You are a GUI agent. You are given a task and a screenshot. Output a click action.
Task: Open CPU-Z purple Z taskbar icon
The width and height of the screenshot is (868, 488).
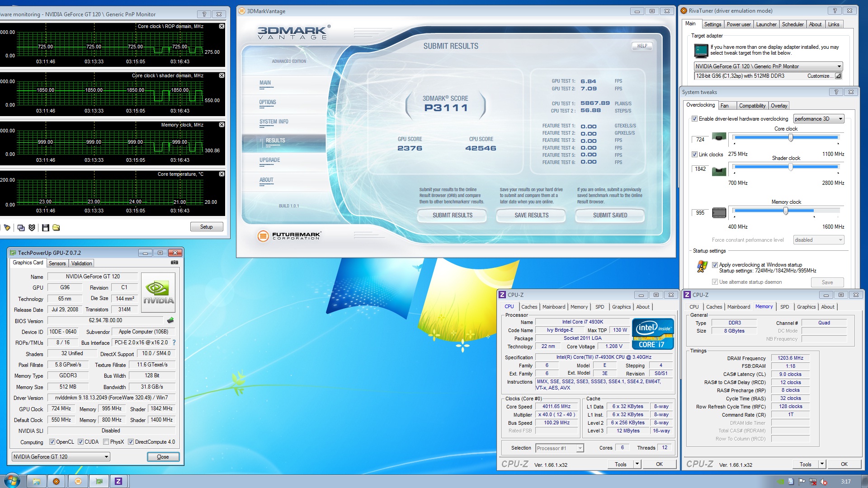coord(118,481)
